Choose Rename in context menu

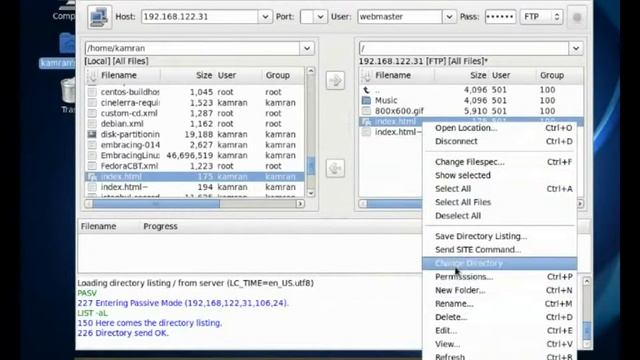(x=500, y=304)
